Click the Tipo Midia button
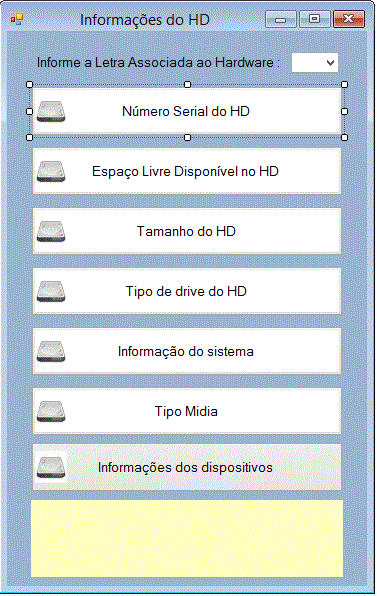Screen dimensions: 377x596 click(x=187, y=411)
